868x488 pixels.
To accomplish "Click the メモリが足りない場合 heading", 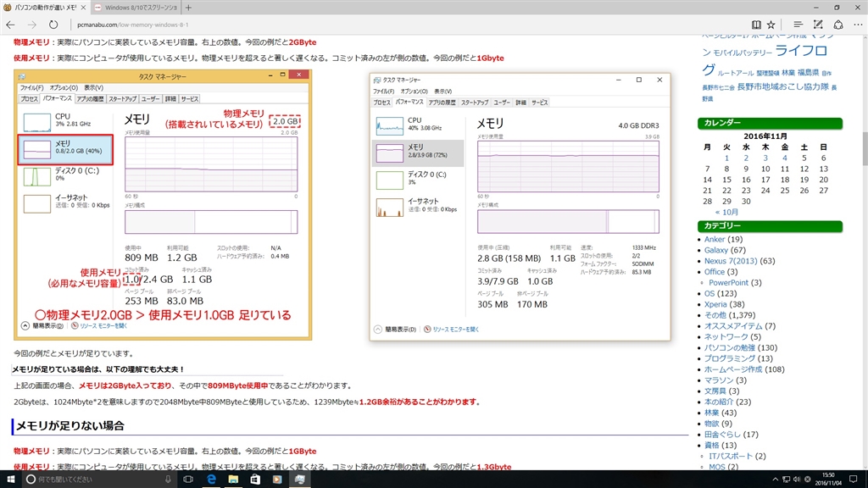I will tap(70, 425).
